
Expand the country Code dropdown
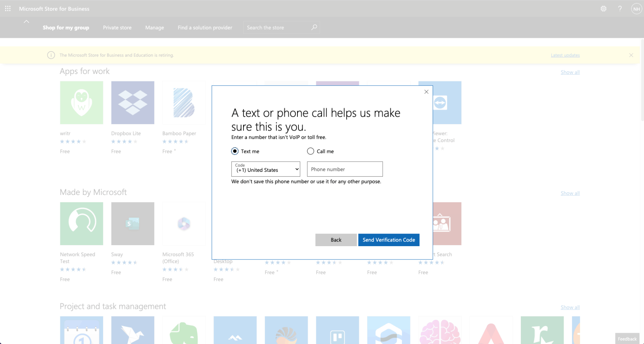pyautogui.click(x=266, y=169)
